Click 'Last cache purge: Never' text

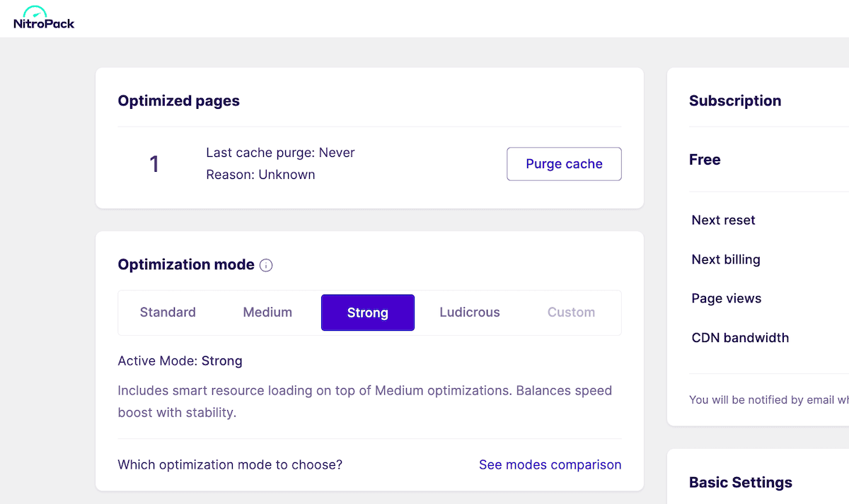pos(280,153)
